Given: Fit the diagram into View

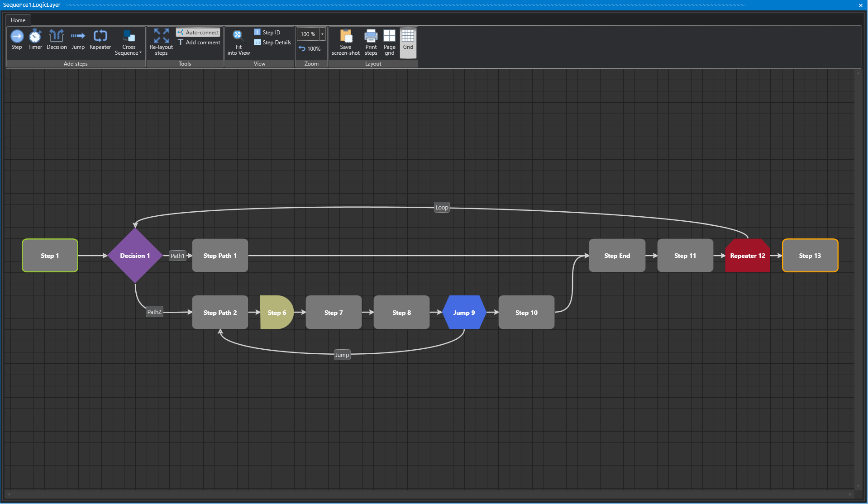Looking at the screenshot, I should (238, 43).
